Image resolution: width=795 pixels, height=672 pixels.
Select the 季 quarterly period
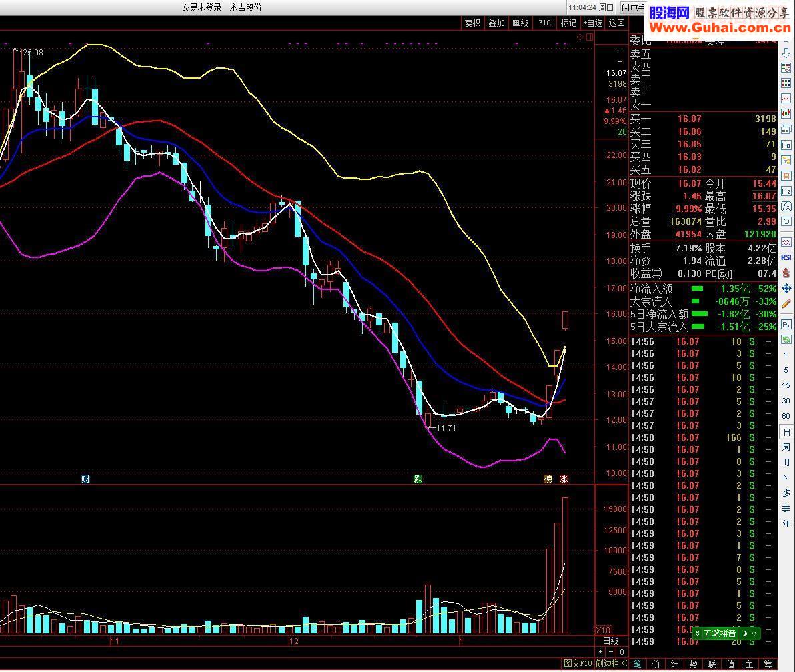click(x=786, y=508)
